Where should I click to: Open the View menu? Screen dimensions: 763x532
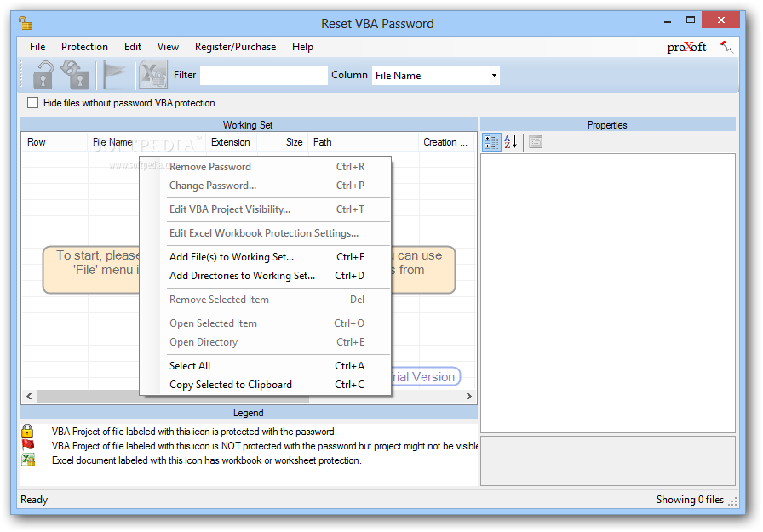pyautogui.click(x=168, y=47)
